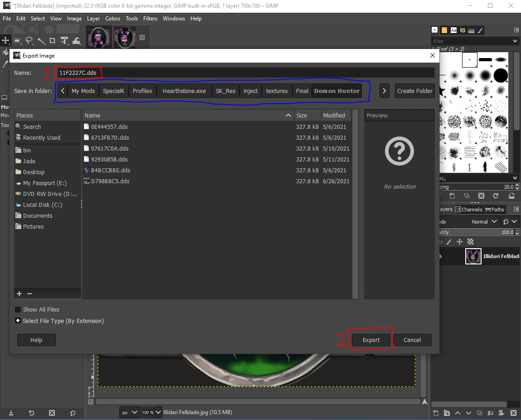This screenshot has height=420, width=521.
Task: Open the px unit dropdown
Action: click(x=129, y=412)
